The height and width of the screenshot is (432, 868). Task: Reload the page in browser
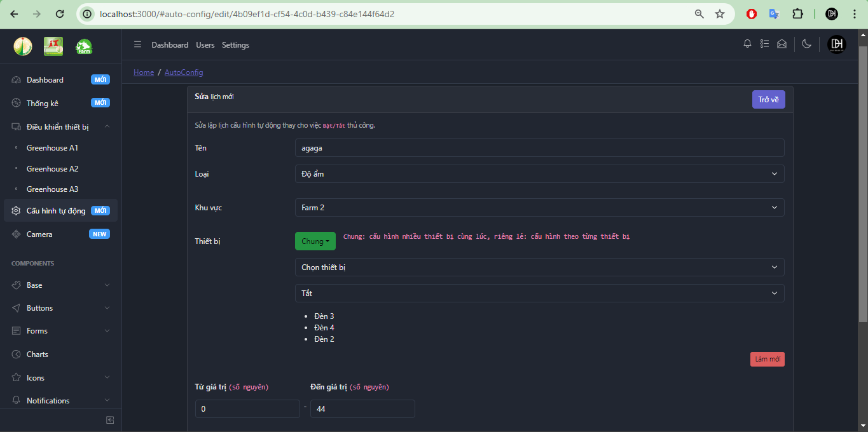(60, 13)
